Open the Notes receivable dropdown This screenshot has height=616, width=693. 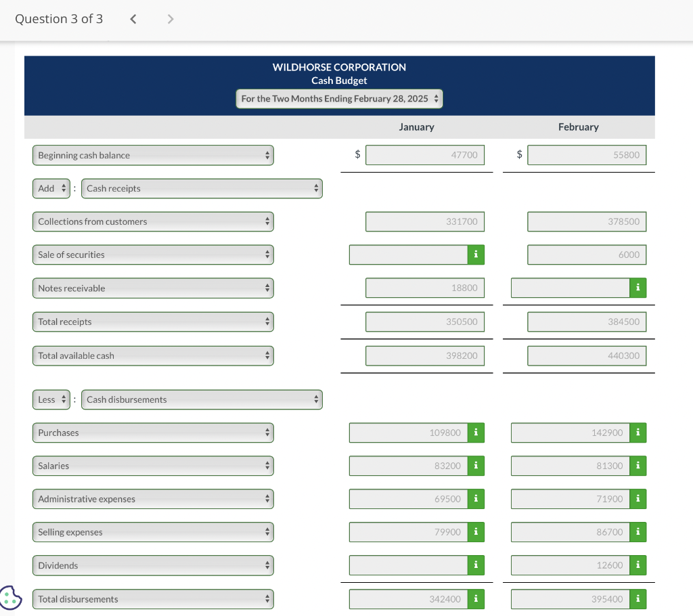click(153, 288)
